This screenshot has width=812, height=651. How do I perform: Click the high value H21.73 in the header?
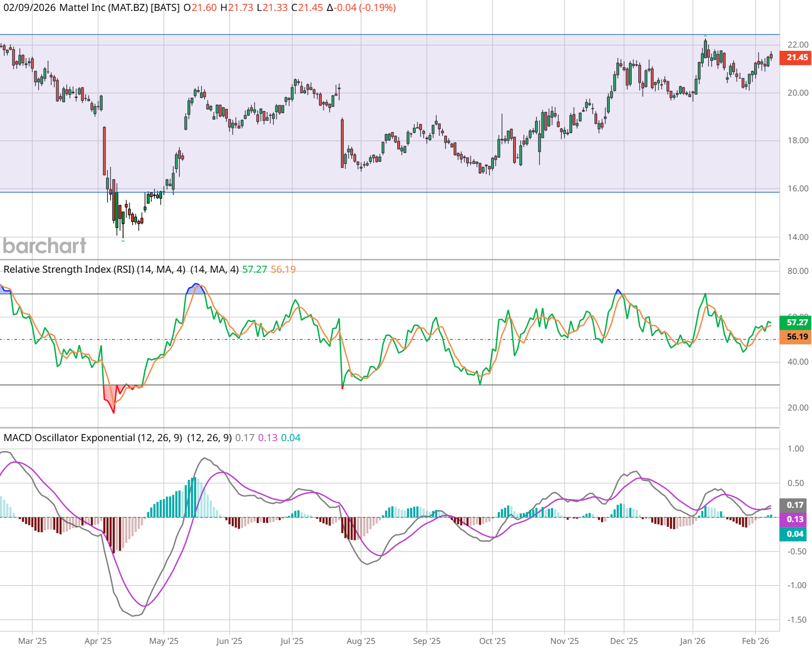click(x=237, y=8)
